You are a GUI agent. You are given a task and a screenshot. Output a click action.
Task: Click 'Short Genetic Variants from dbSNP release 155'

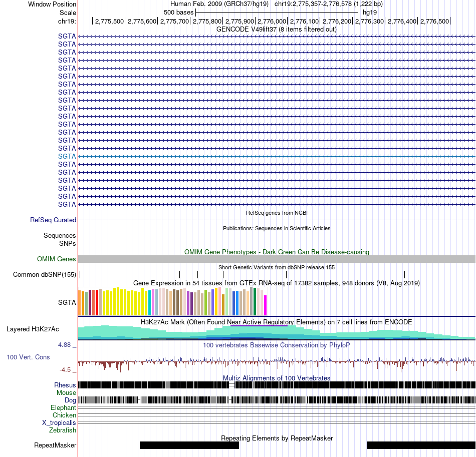tap(277, 267)
